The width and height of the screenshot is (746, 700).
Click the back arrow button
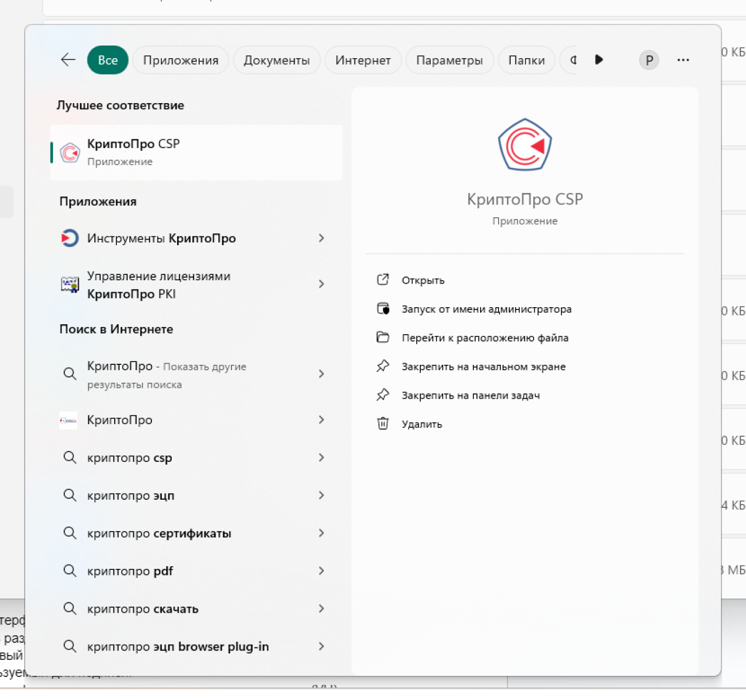pos(67,60)
